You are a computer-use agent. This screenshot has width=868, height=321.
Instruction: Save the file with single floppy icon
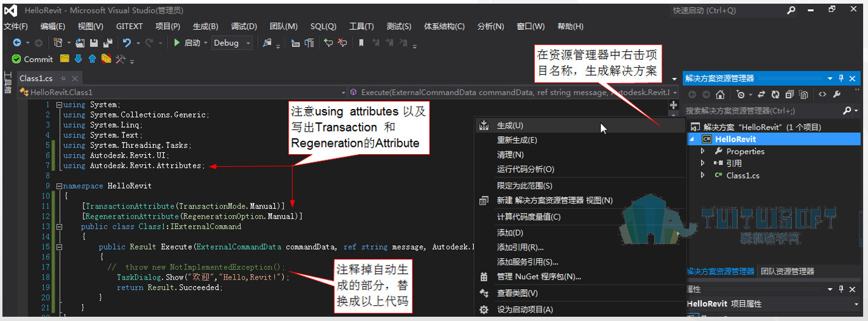click(x=94, y=43)
